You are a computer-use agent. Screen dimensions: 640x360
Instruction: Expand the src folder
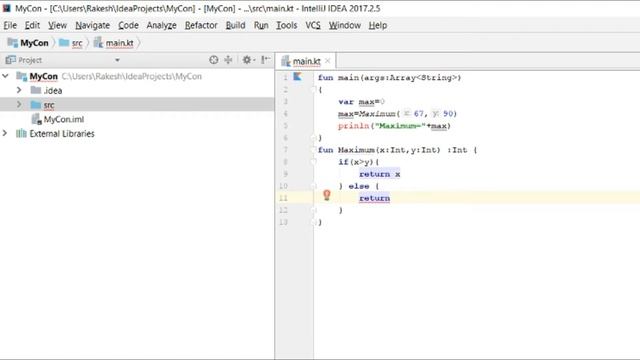[19, 104]
